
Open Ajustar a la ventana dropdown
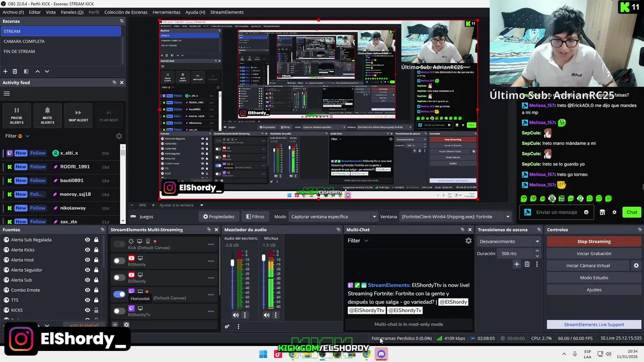click(181, 205)
